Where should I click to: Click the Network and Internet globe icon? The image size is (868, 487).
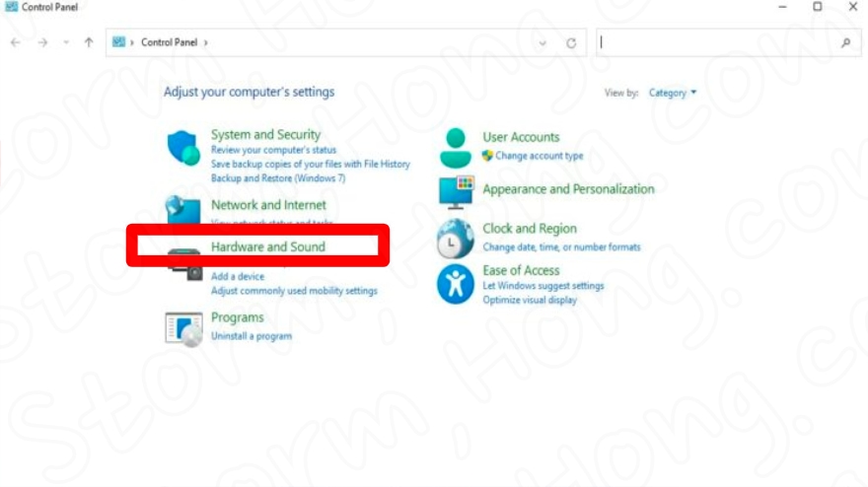182,209
